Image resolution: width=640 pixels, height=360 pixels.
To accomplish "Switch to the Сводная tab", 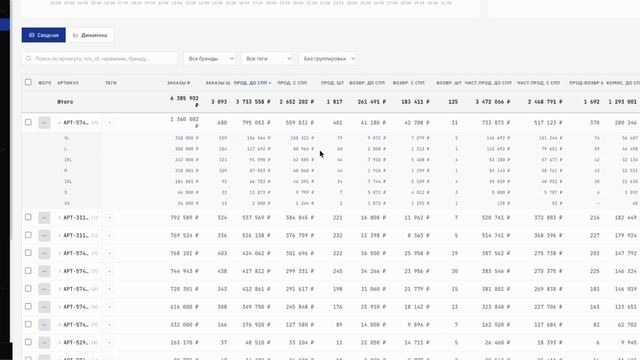I will 44,35.
